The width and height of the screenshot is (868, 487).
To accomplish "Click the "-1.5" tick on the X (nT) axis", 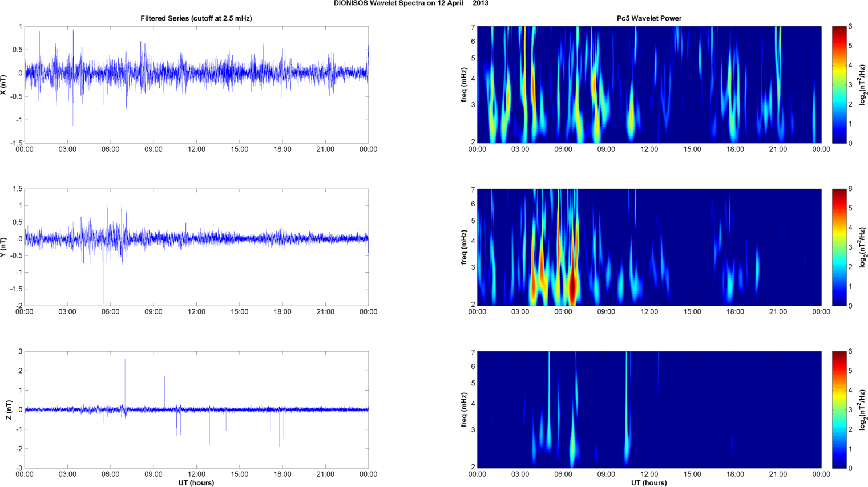I will (x=16, y=143).
